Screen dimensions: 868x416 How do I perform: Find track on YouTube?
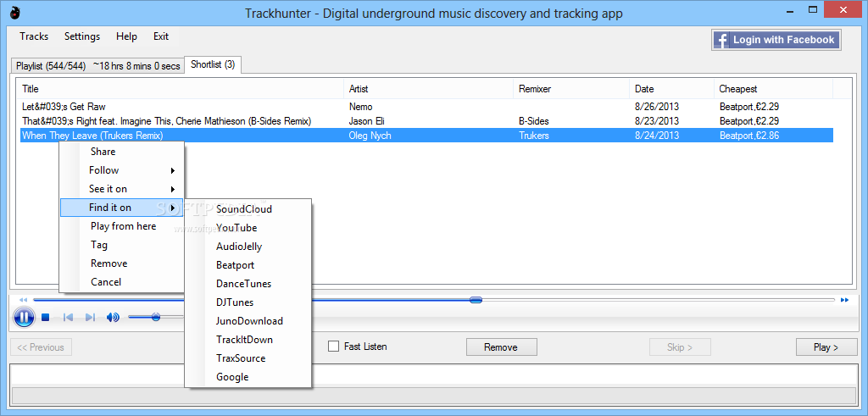(248, 228)
